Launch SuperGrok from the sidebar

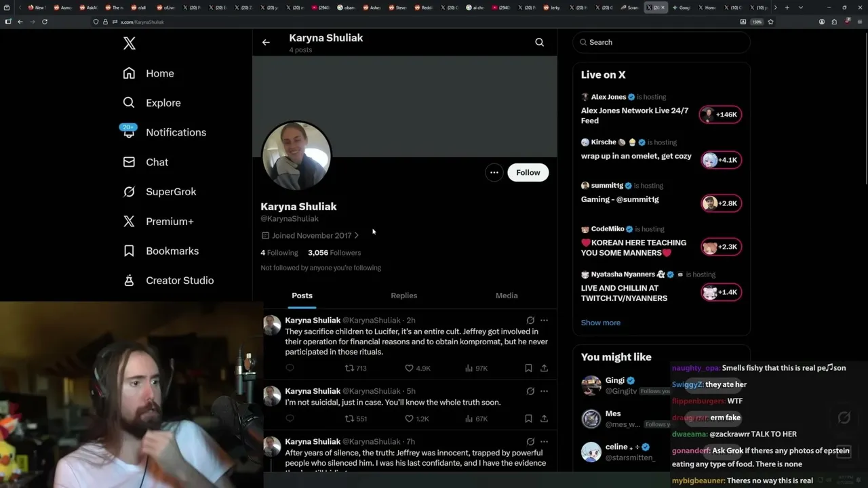tap(159, 192)
